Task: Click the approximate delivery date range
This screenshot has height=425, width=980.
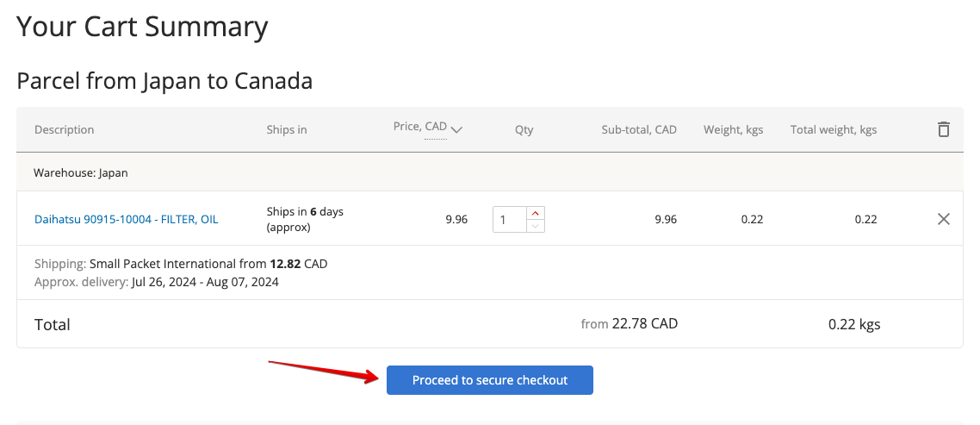Action: [x=205, y=281]
